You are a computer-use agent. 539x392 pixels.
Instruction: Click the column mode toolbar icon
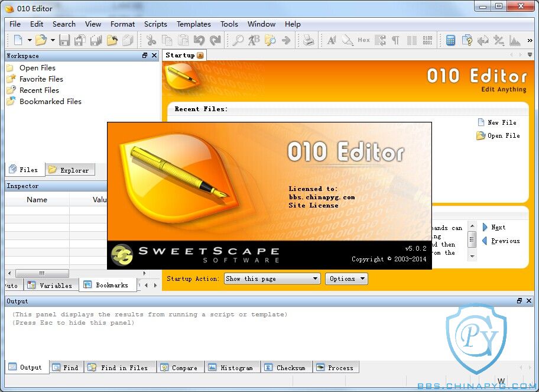coord(412,40)
